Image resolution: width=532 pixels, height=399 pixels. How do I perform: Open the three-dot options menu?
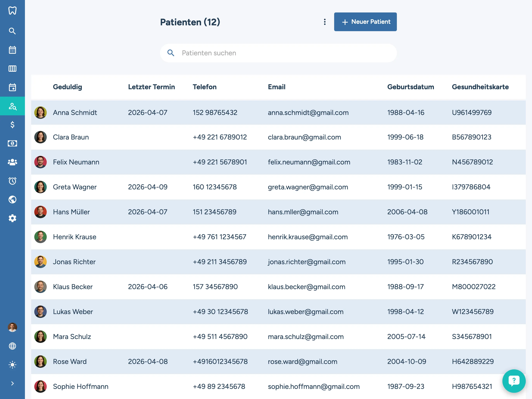point(325,22)
